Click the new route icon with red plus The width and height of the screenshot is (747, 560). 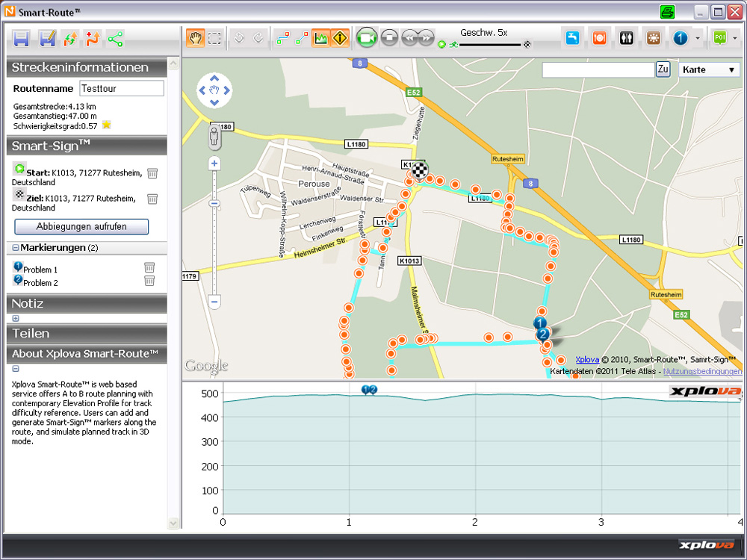click(x=93, y=39)
